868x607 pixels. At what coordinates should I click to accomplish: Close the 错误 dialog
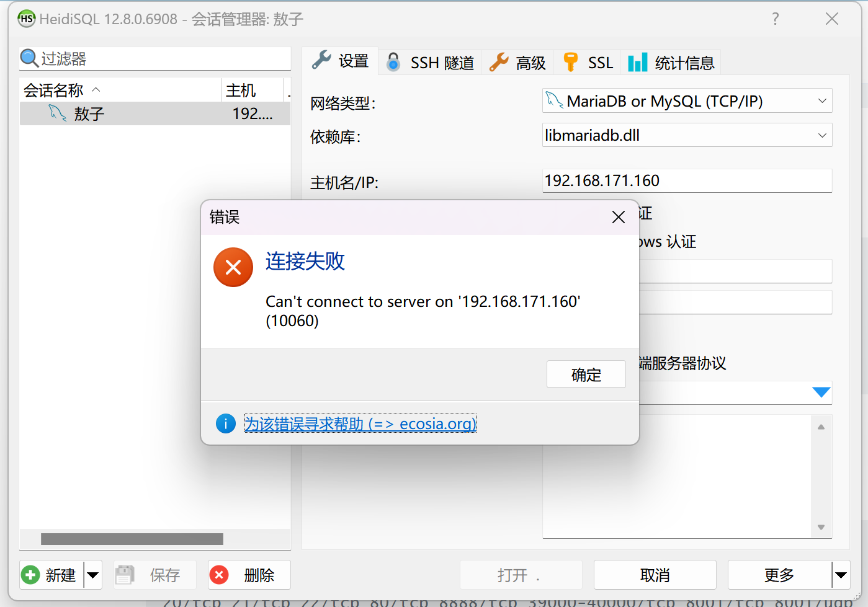[618, 217]
